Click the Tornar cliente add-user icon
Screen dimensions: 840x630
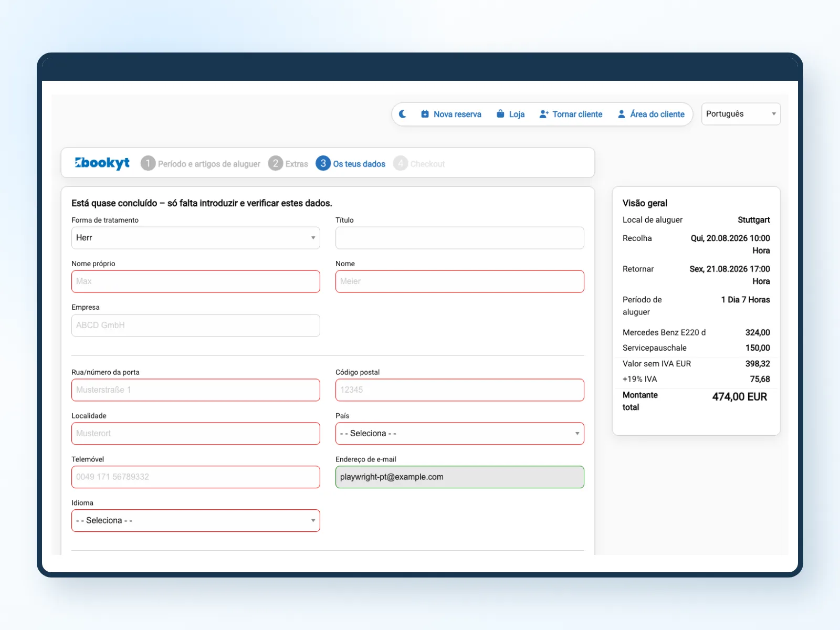[544, 114]
